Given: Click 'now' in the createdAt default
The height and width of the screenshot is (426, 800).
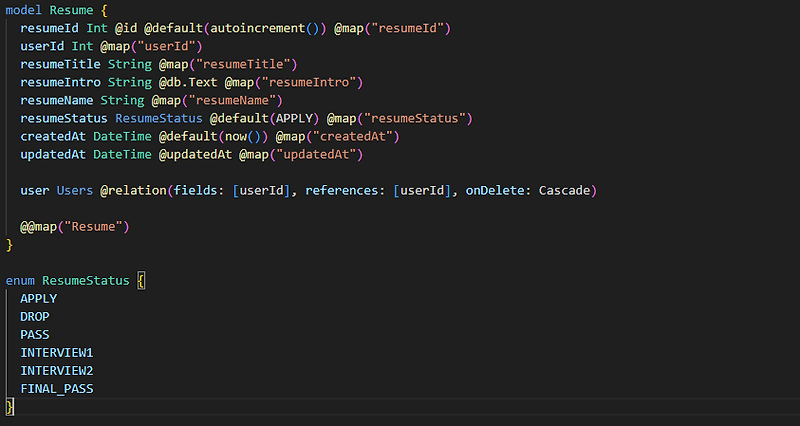Looking at the screenshot, I should [236, 136].
